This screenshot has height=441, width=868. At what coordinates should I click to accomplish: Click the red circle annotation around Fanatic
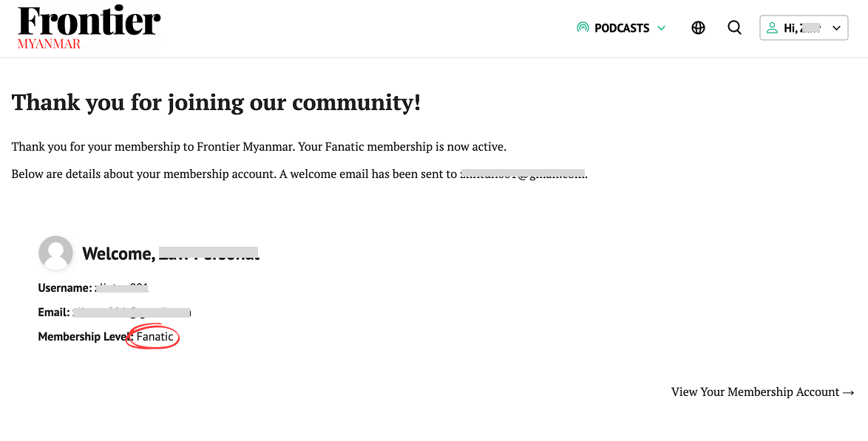point(153,336)
